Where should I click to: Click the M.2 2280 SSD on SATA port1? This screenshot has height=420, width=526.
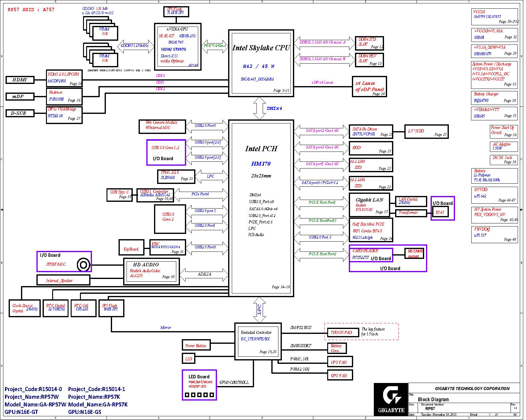[x=371, y=165]
